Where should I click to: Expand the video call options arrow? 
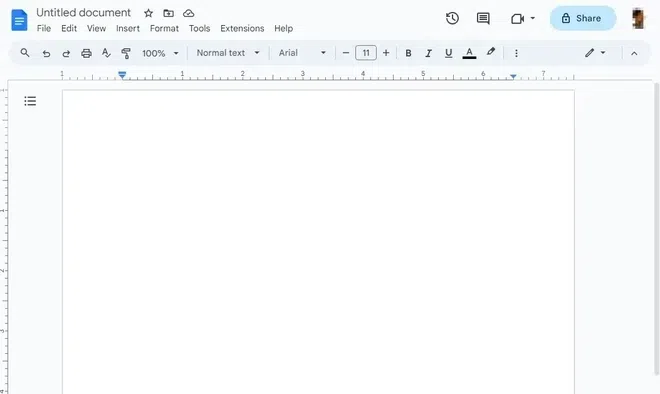pos(532,18)
